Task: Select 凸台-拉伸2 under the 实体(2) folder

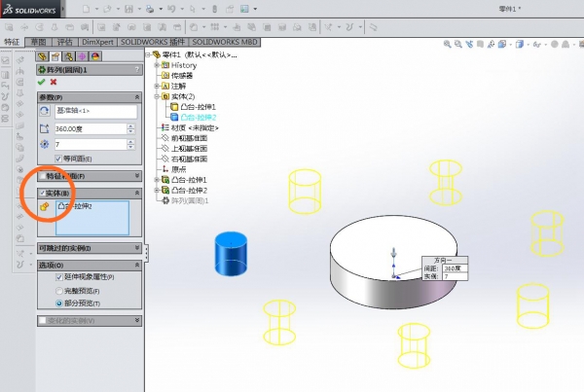Action: (x=199, y=118)
